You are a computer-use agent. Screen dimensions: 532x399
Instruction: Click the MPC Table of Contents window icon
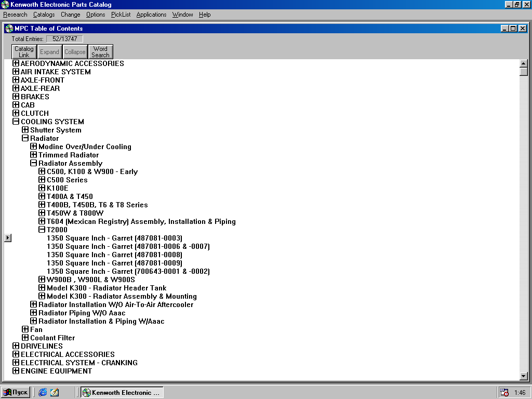(x=9, y=29)
